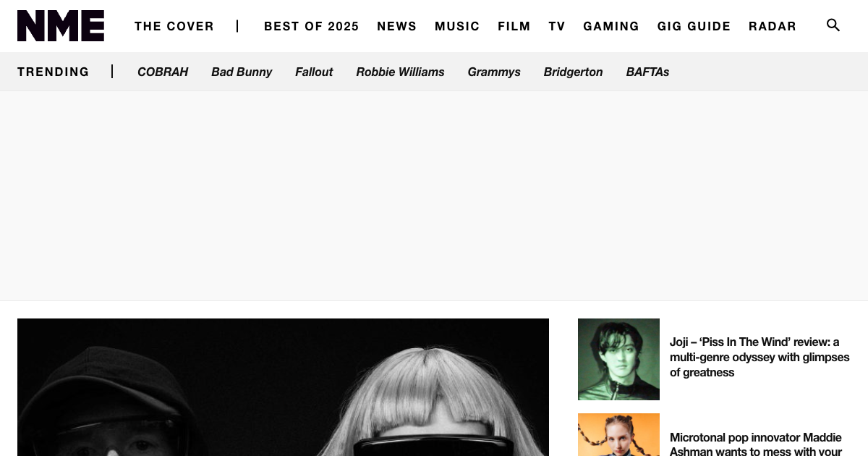Open Gig Guide page

coord(694,26)
